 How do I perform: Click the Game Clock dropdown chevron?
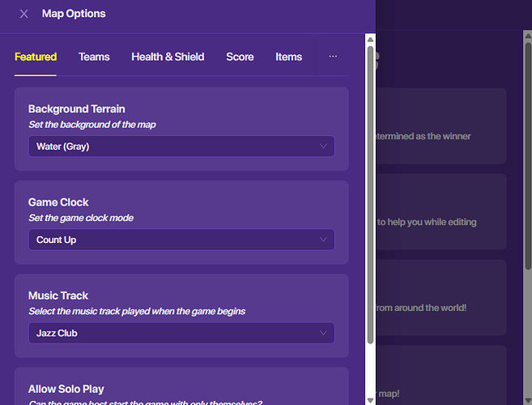323,240
